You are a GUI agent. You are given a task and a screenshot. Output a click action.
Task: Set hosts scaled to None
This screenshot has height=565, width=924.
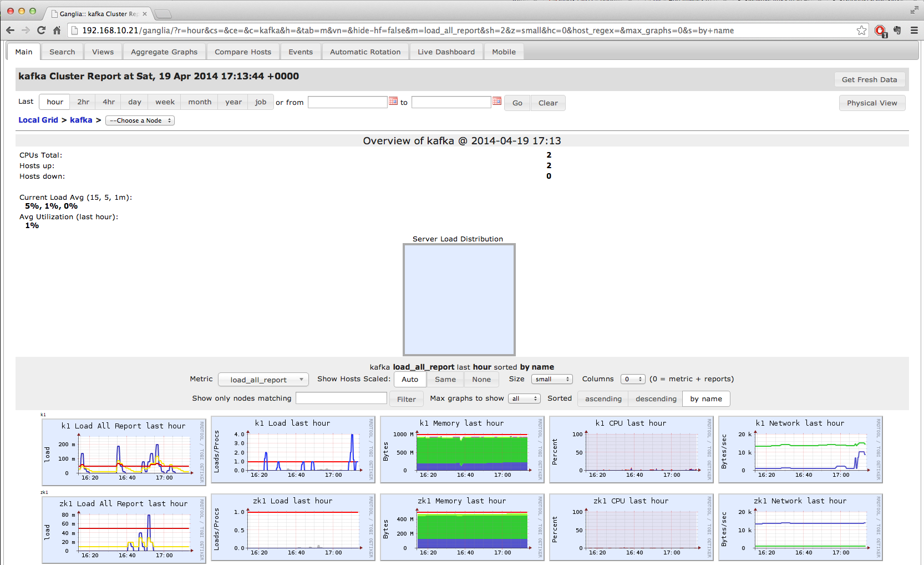481,380
